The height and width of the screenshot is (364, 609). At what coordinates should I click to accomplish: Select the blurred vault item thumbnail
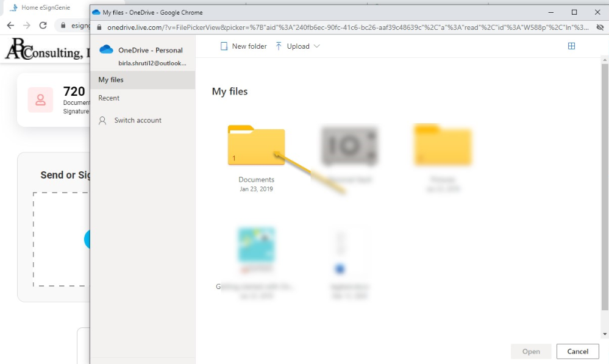pos(349,146)
